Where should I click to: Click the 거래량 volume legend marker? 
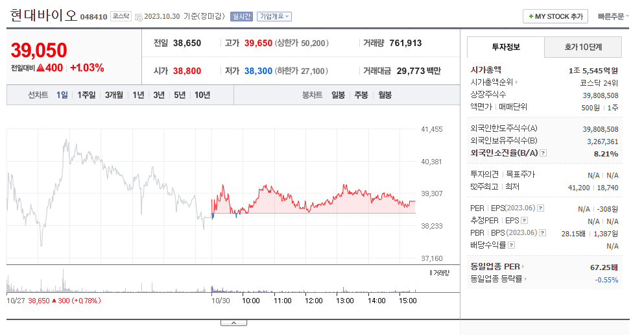[x=431, y=273]
